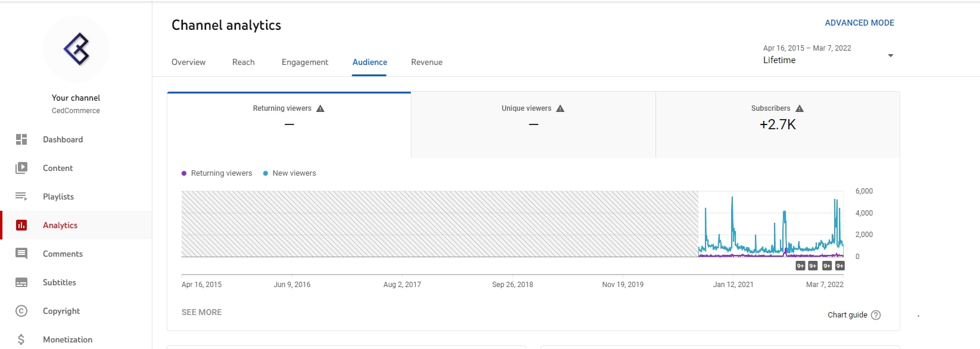The image size is (980, 349).
Task: Click the CedCommerce channel logo avatar
Action: pos(76,49)
